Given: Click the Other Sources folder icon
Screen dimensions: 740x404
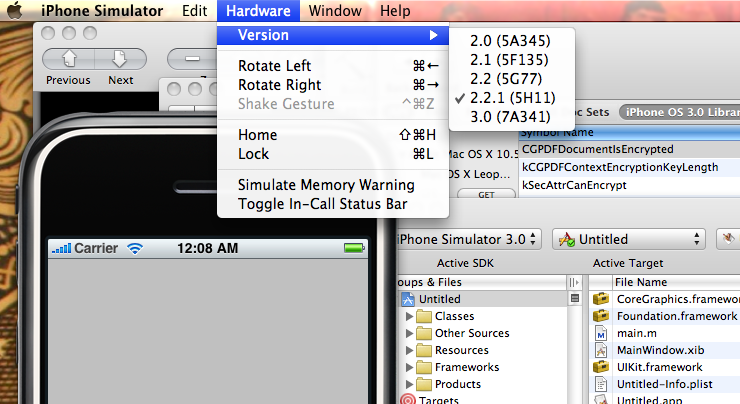Looking at the screenshot, I should [x=424, y=333].
